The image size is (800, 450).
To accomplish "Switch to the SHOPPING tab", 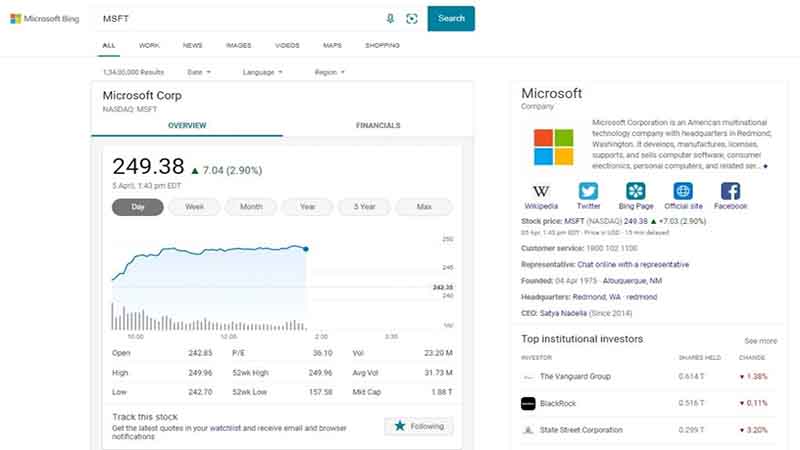I will pos(382,45).
